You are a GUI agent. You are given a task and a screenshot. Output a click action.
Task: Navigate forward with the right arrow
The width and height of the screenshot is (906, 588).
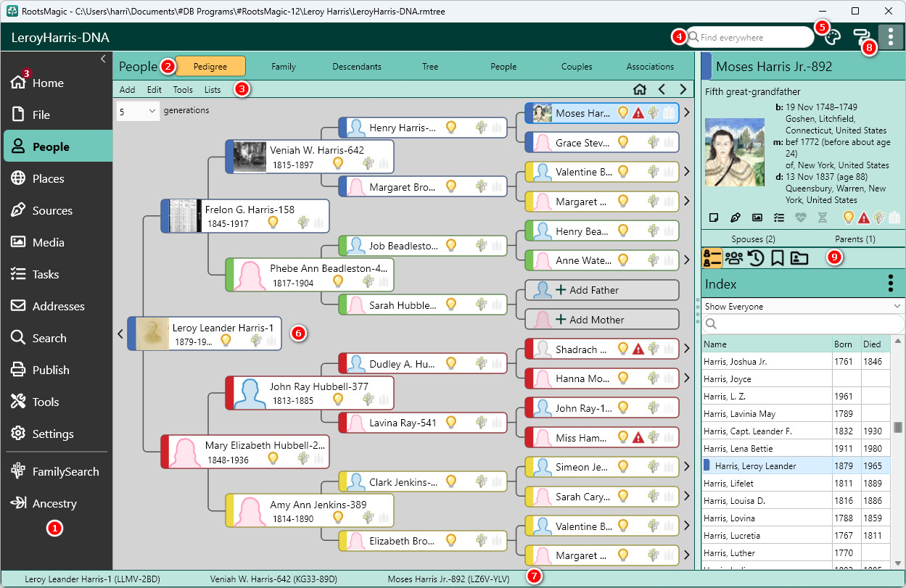683,89
